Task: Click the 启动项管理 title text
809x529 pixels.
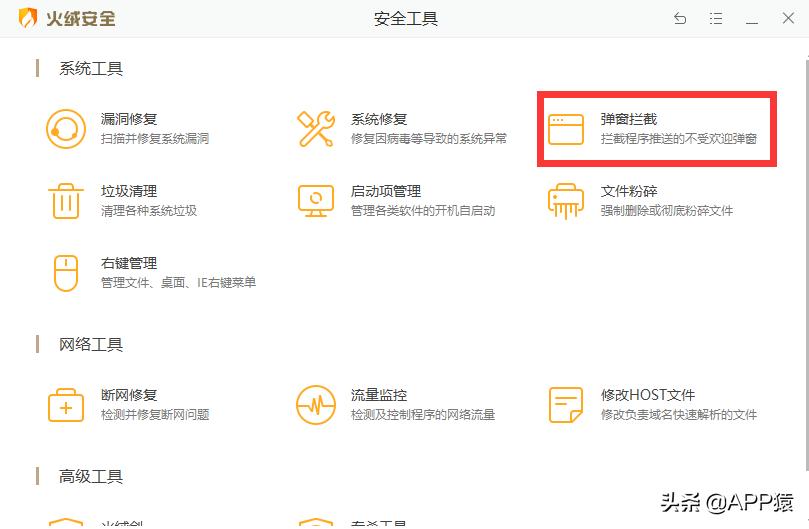Action: click(386, 191)
